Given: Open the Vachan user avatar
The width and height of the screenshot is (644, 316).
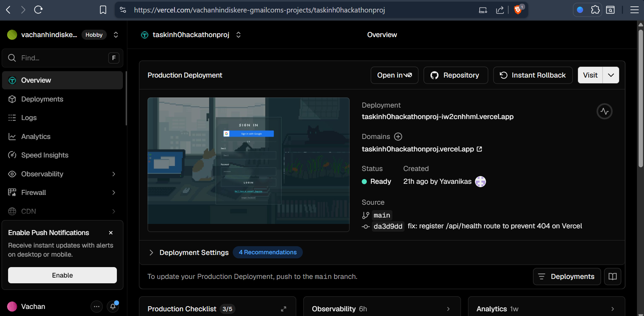Looking at the screenshot, I should [12, 307].
